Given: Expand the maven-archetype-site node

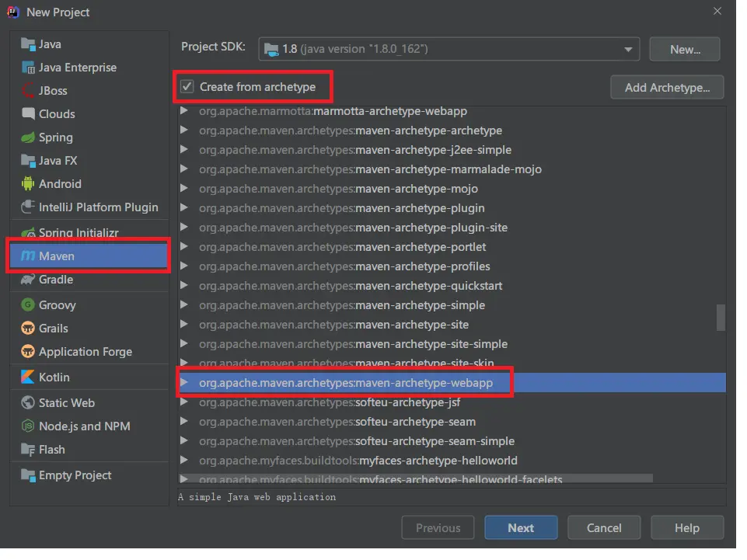Looking at the screenshot, I should point(184,325).
